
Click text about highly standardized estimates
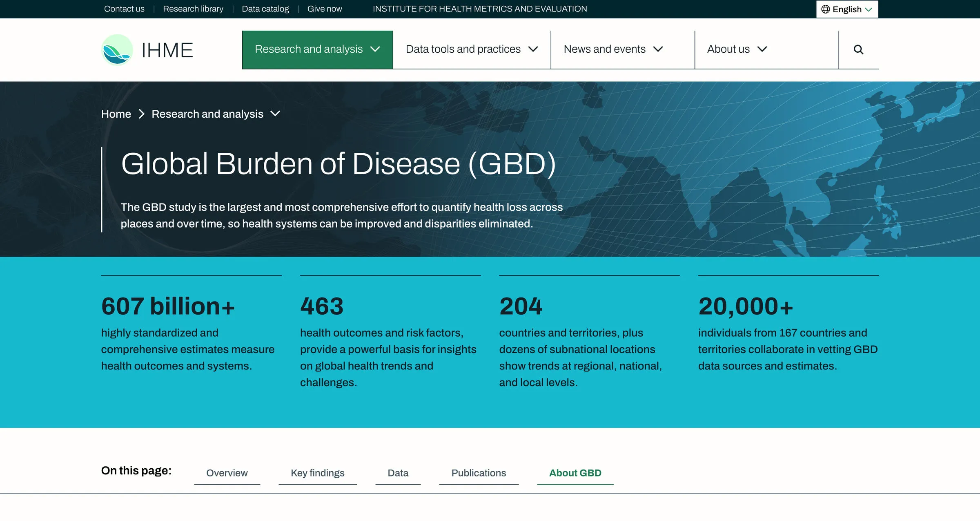[x=188, y=349]
